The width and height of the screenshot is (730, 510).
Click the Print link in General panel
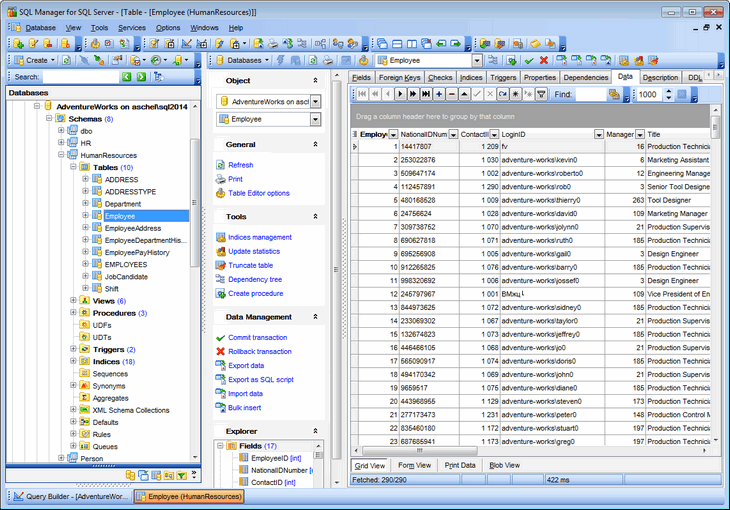(235, 179)
